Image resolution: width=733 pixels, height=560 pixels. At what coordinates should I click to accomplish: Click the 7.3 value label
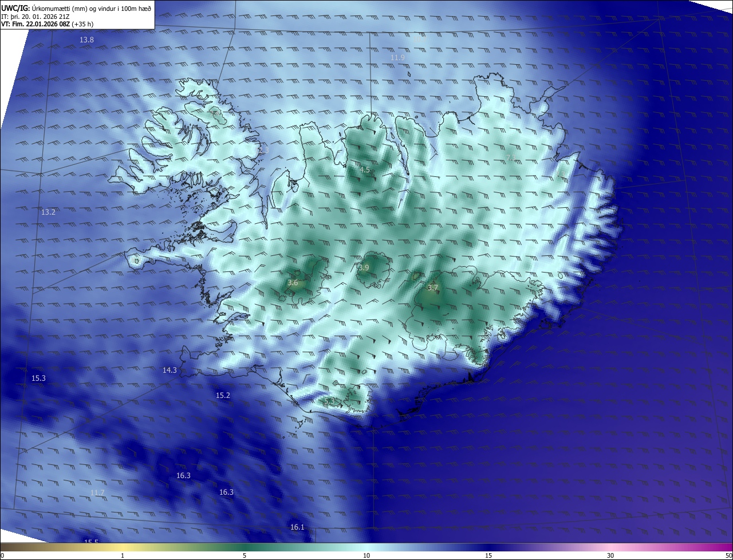(511, 157)
